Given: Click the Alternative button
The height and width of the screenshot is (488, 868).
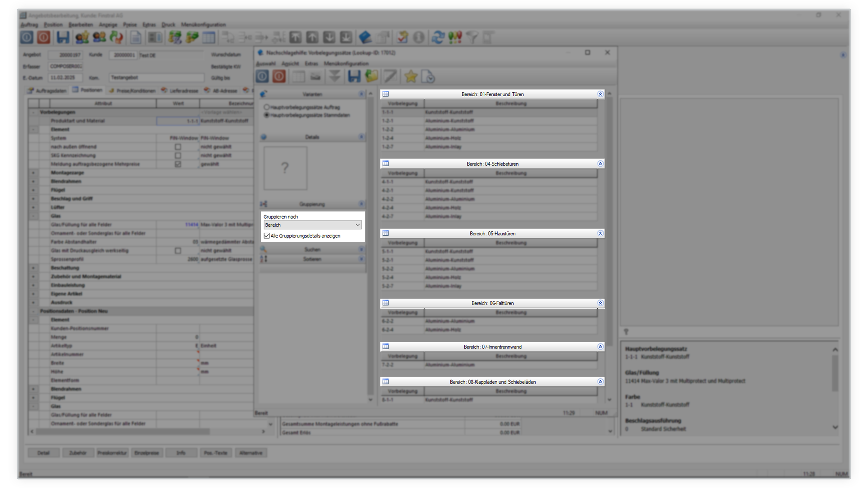Looking at the screenshot, I should 251,453.
